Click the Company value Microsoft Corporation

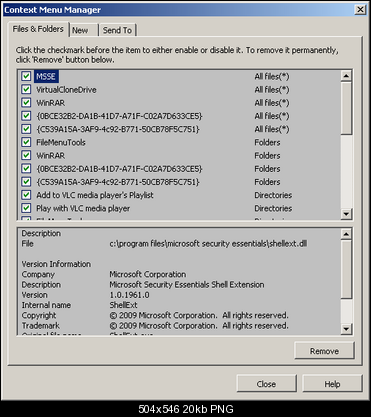(x=148, y=274)
